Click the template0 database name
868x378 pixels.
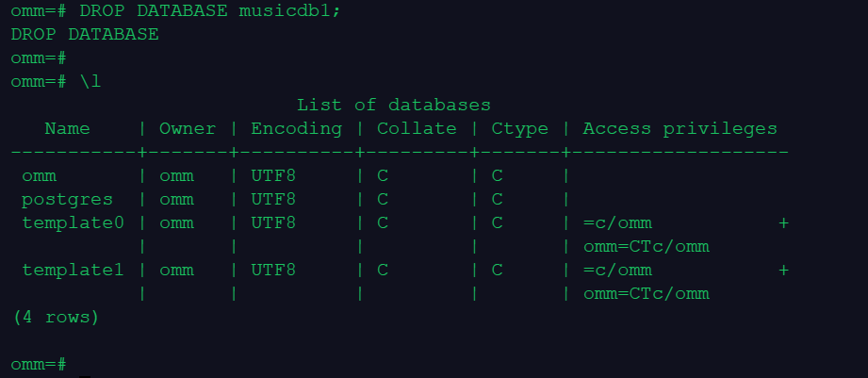click(74, 222)
